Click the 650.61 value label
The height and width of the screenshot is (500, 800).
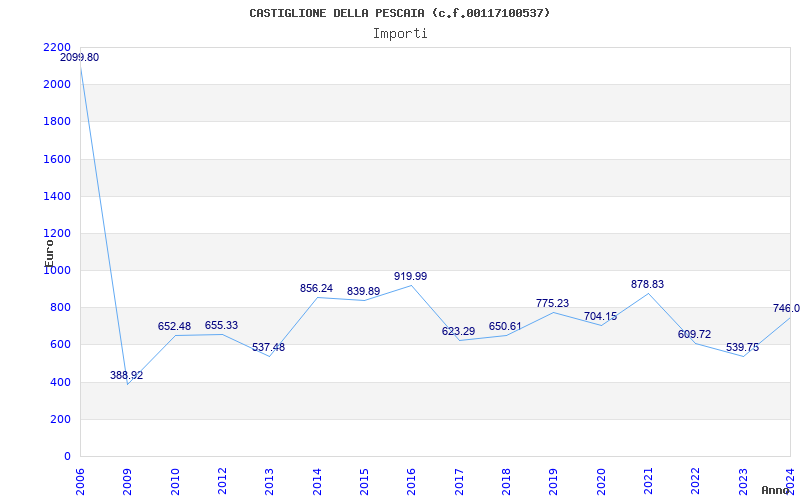(505, 327)
